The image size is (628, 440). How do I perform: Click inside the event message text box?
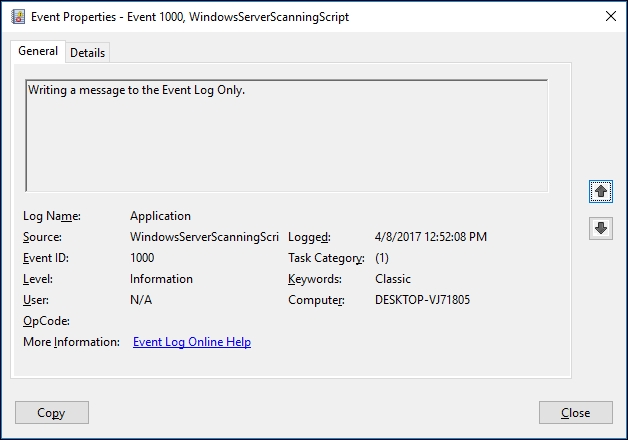tap(287, 136)
